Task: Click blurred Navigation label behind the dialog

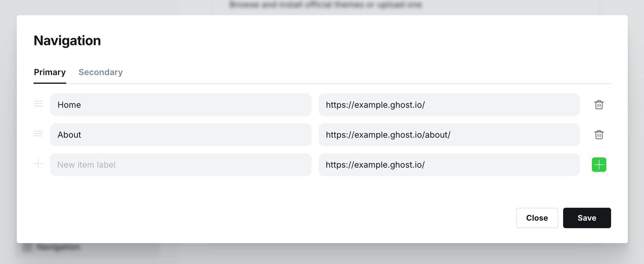Action: pyautogui.click(x=58, y=247)
